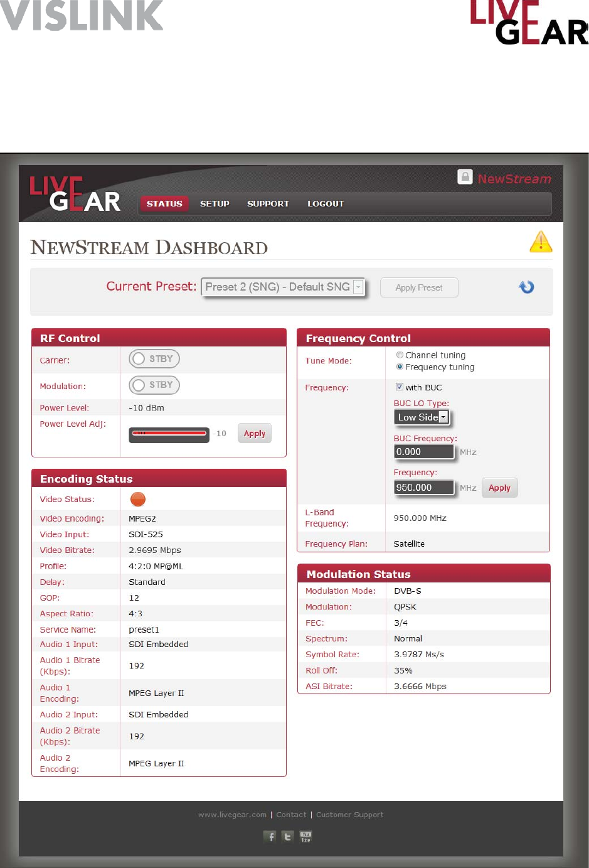Viewport: 589px width, 868px height.
Task: Click the Symbol Rate value 3.9787 Ms/s
Action: [x=419, y=654]
